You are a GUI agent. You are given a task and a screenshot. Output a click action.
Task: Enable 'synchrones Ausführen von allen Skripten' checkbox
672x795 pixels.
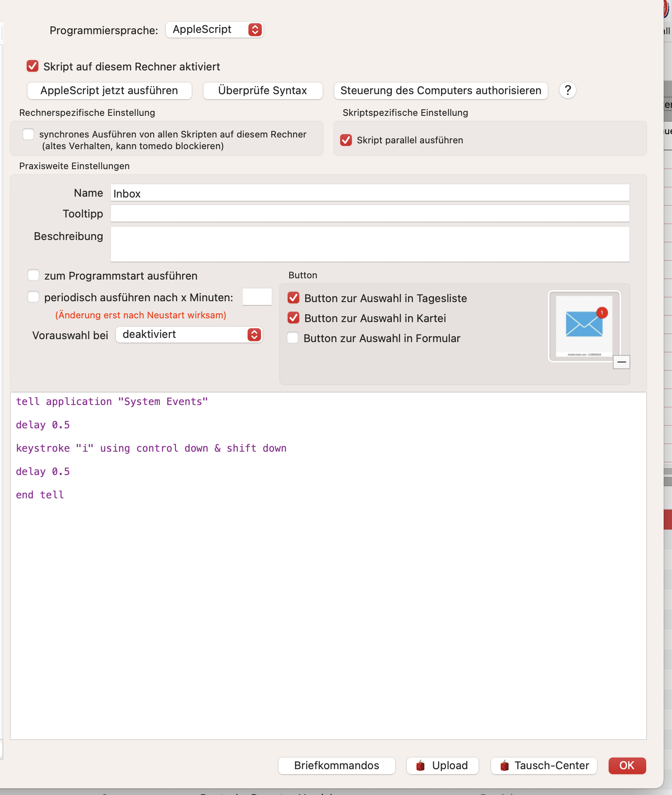28,134
